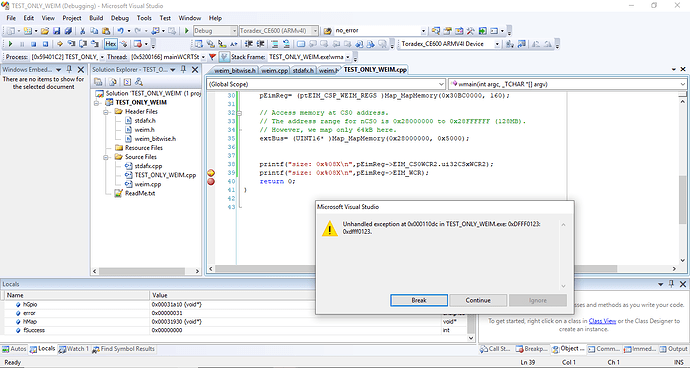Collapse the Header Files folder
The width and height of the screenshot is (690, 368).
[x=106, y=112]
